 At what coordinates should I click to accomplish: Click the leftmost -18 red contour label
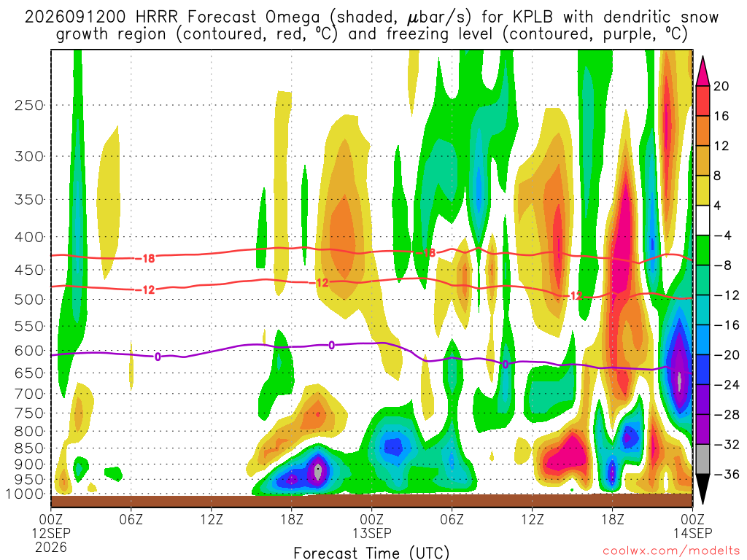[x=146, y=259]
